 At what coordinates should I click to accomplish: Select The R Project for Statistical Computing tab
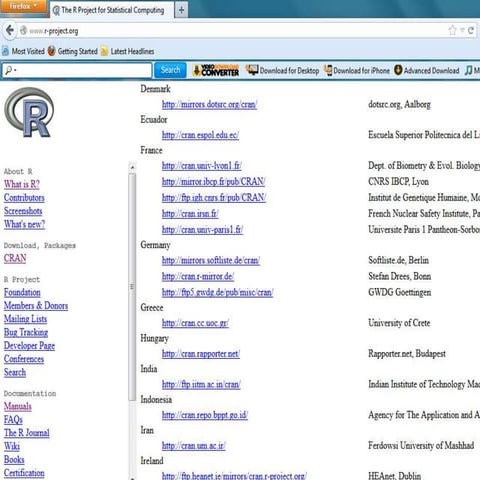click(111, 10)
